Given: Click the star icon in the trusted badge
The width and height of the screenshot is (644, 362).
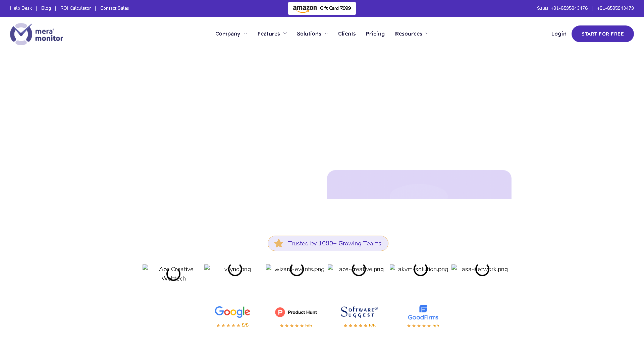Looking at the screenshot, I should coord(279,243).
